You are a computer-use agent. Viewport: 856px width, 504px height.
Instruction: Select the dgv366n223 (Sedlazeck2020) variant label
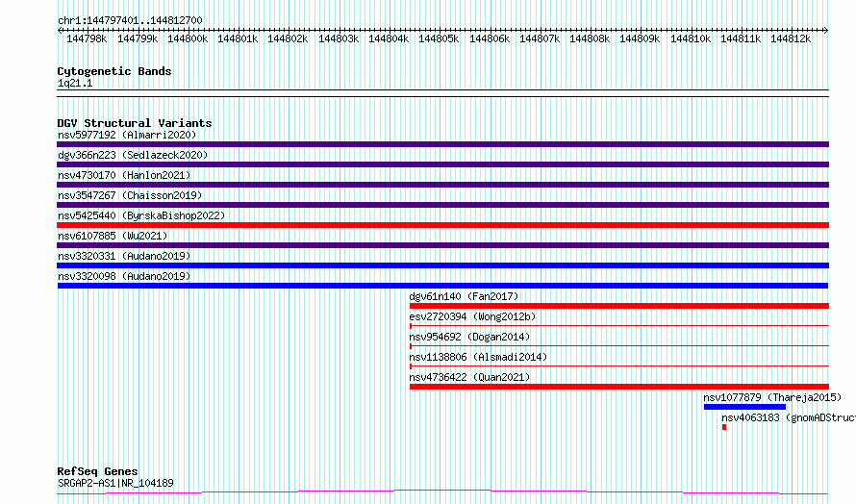pos(133,155)
